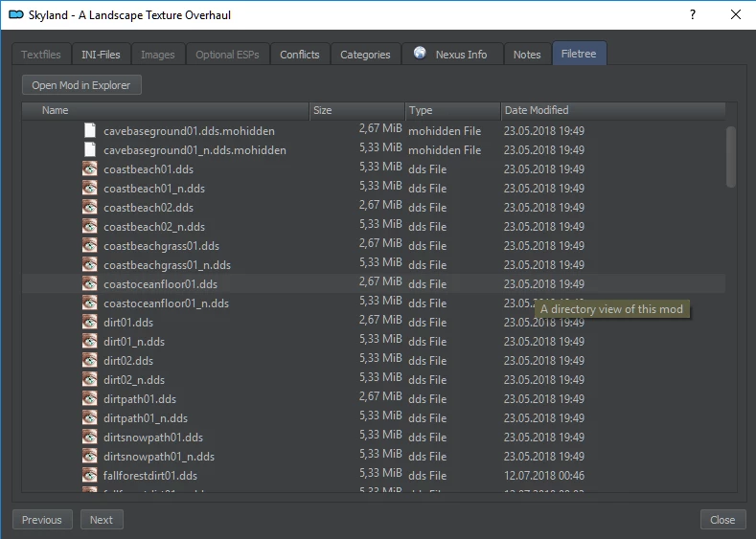Sort files by the Size column header
Image resolution: width=756 pixels, height=539 pixels.
tap(356, 110)
